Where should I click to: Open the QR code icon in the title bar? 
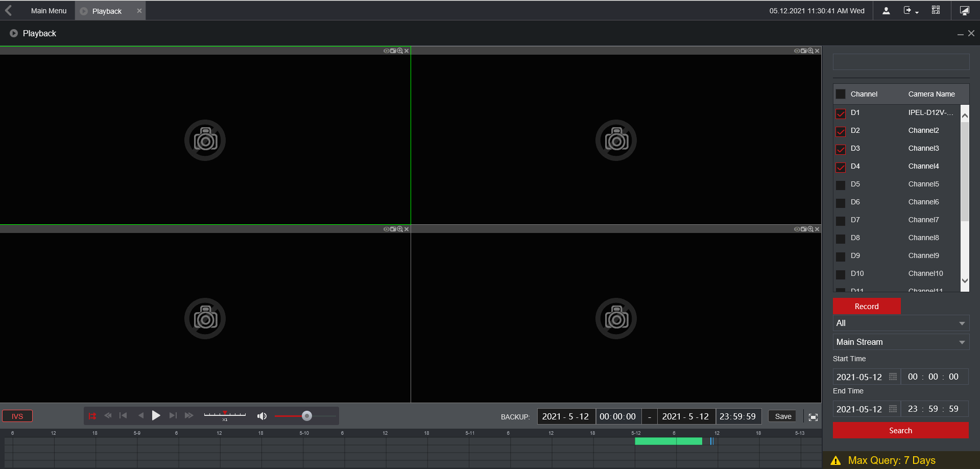pos(936,10)
